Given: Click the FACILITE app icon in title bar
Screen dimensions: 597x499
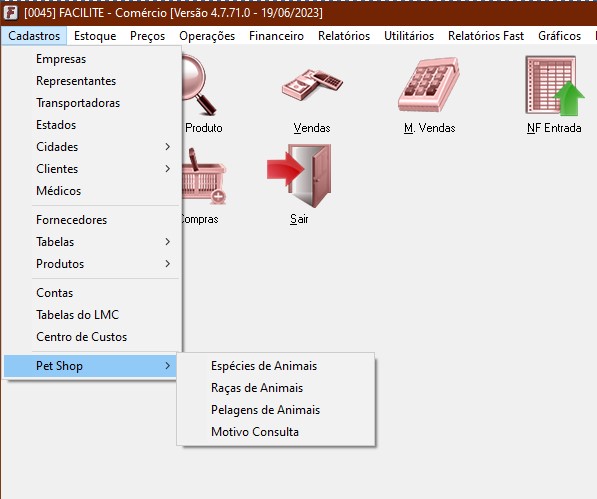Looking at the screenshot, I should click(11, 13).
